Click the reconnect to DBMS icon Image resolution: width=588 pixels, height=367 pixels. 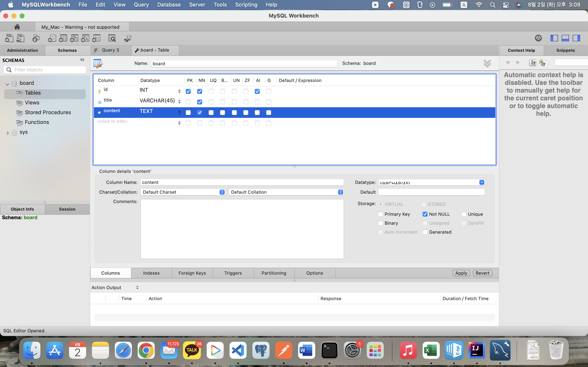click(128, 38)
